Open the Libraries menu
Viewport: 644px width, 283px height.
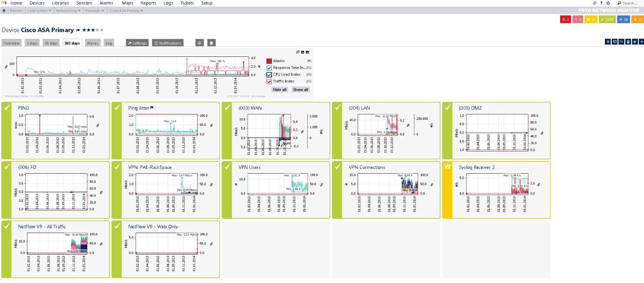[60, 3]
